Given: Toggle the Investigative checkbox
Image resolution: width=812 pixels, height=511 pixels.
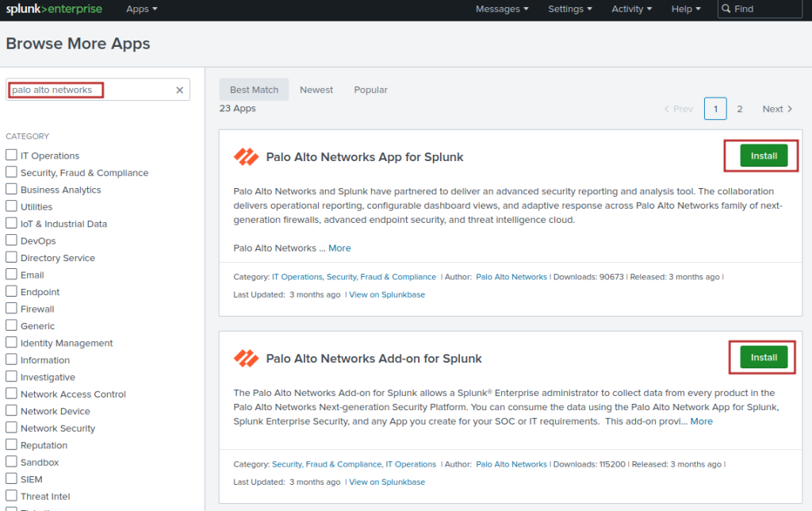Looking at the screenshot, I should tap(11, 377).
